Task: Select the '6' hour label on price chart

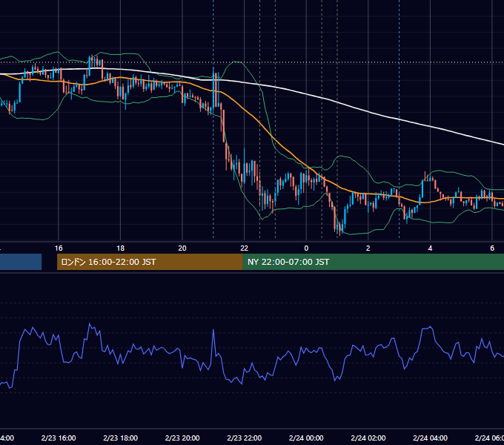Action: pyautogui.click(x=492, y=248)
